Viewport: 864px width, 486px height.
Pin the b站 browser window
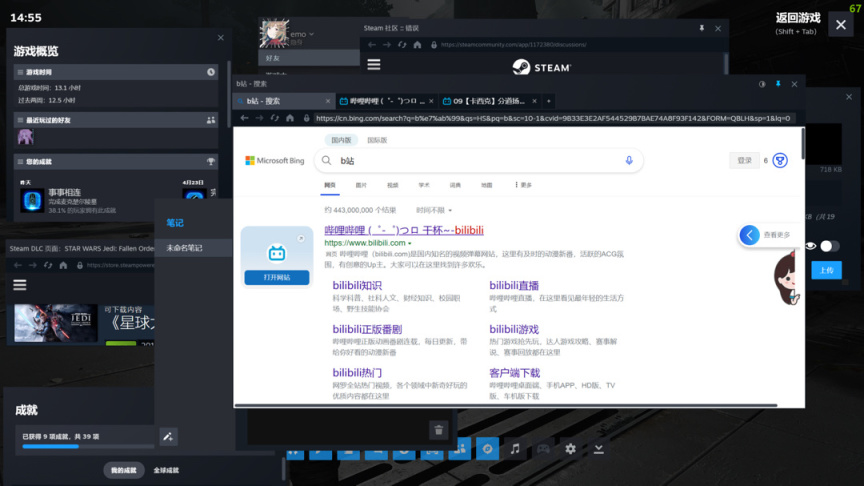point(778,84)
